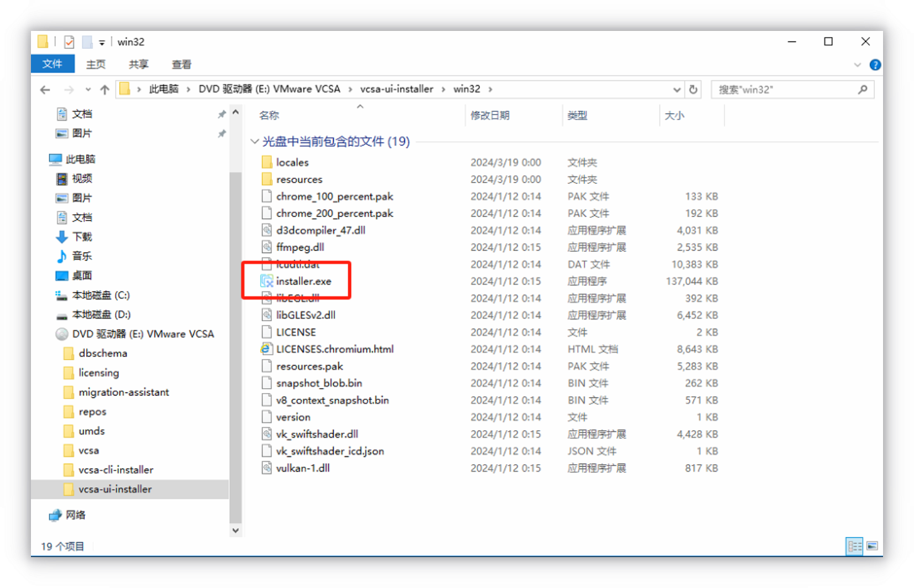Image resolution: width=914 pixels, height=588 pixels.
Task: Click the new folder quick access icon
Action: [87, 42]
